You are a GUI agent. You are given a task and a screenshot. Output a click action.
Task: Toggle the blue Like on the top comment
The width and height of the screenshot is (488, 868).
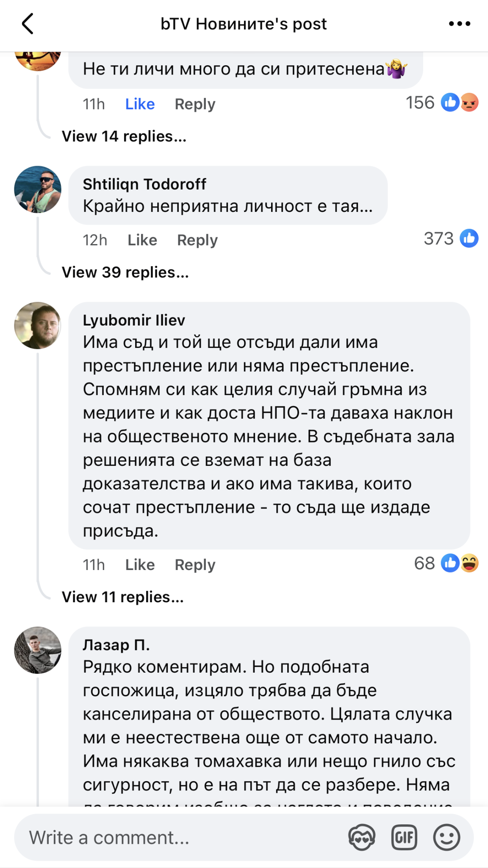pyautogui.click(x=140, y=104)
